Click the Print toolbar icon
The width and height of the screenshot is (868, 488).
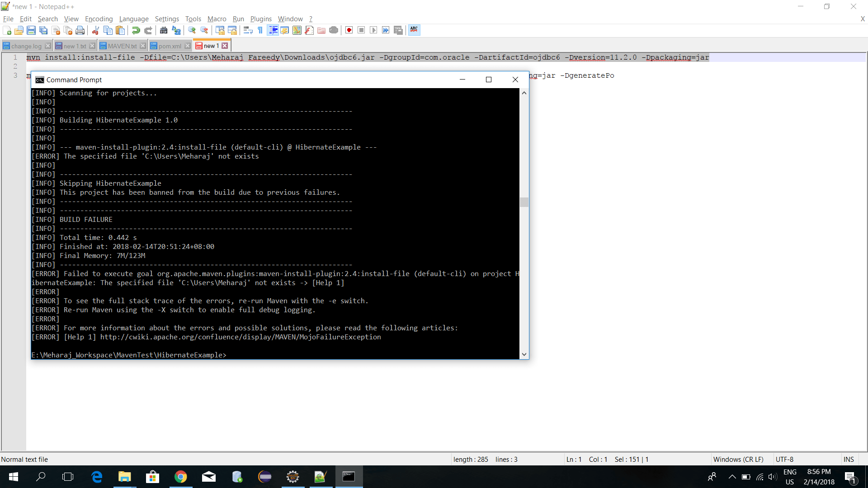(x=80, y=30)
